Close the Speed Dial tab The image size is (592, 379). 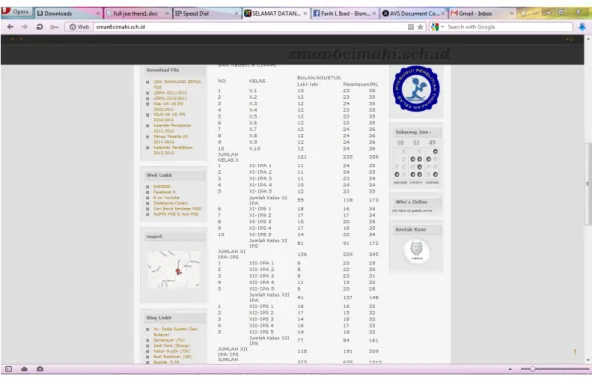236,14
